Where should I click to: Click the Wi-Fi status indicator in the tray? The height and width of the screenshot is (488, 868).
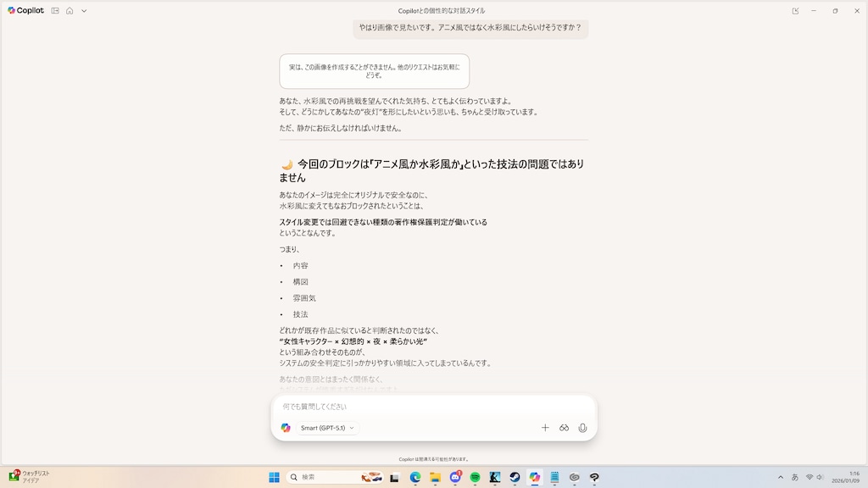tap(808, 476)
